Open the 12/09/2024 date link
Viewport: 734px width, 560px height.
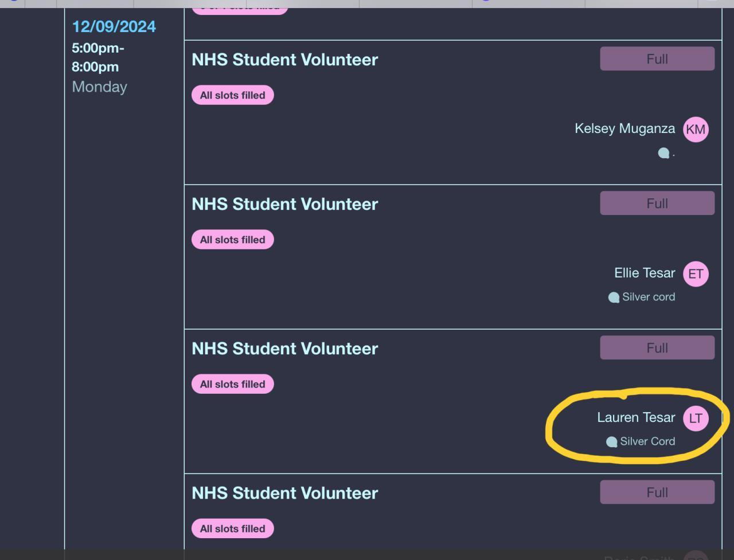tap(114, 27)
